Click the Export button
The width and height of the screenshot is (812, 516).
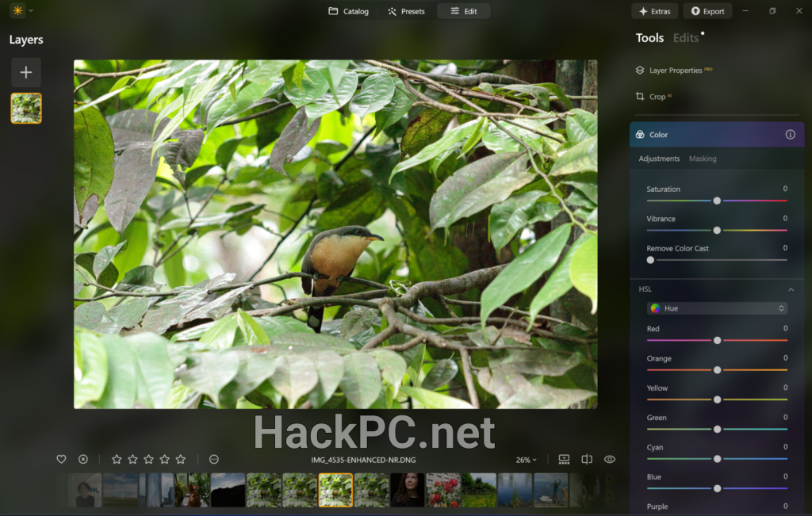[707, 11]
